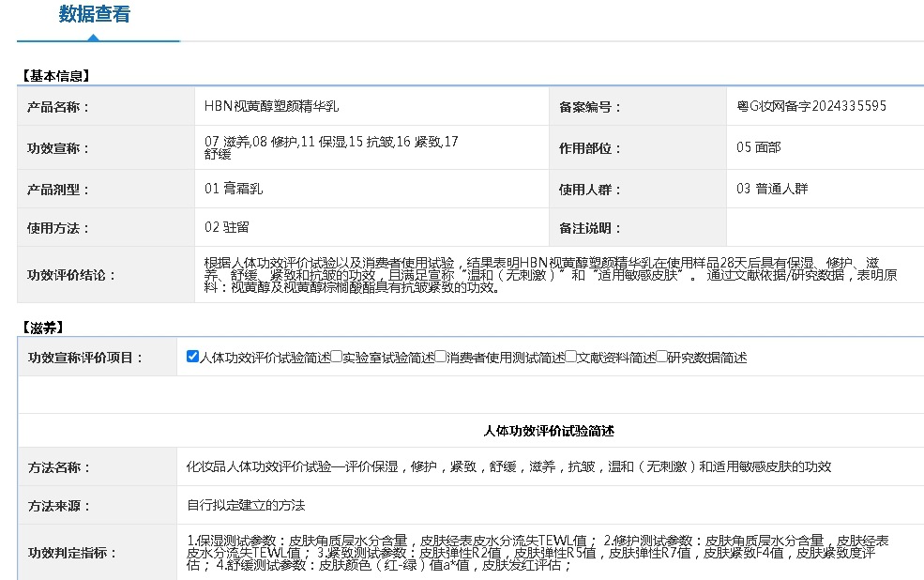Click the 功效评价结论 conclusion paragraph

(x=551, y=275)
